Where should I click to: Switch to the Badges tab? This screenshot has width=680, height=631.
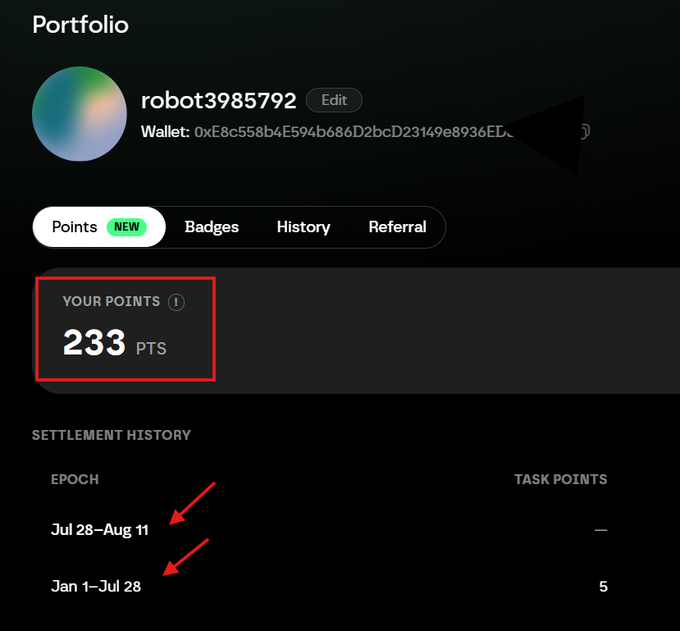point(212,227)
